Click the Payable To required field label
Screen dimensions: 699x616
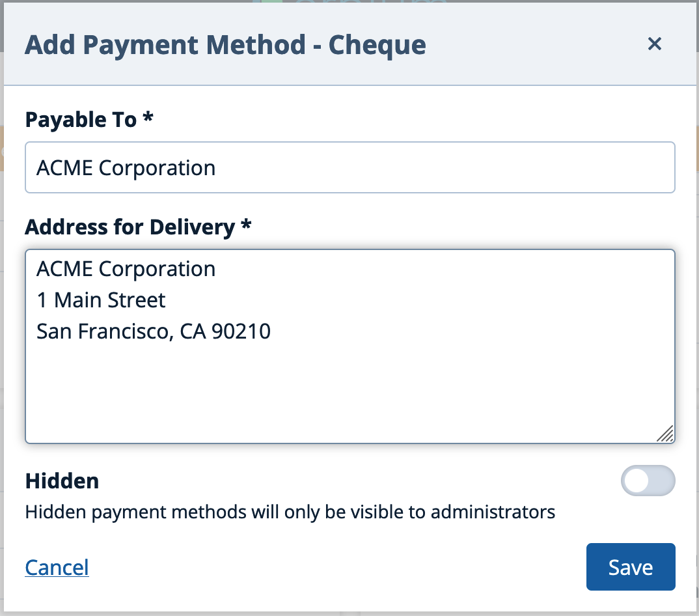pos(89,119)
